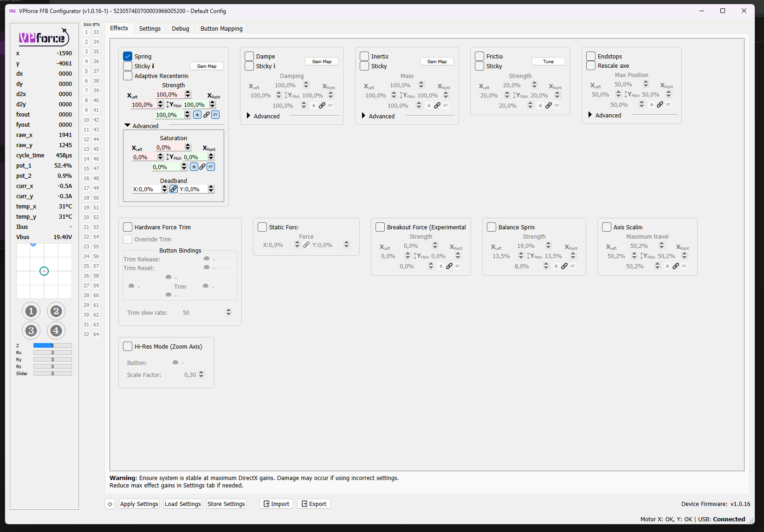The width and height of the screenshot is (764, 532).
Task: Enable the Endstops checkbox
Action: coord(591,56)
